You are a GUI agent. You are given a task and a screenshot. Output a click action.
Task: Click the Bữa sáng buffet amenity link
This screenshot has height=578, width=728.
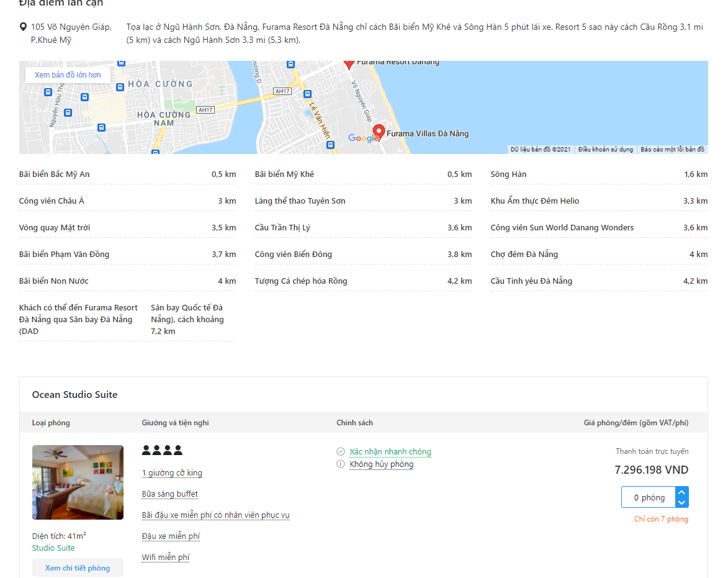tap(169, 494)
